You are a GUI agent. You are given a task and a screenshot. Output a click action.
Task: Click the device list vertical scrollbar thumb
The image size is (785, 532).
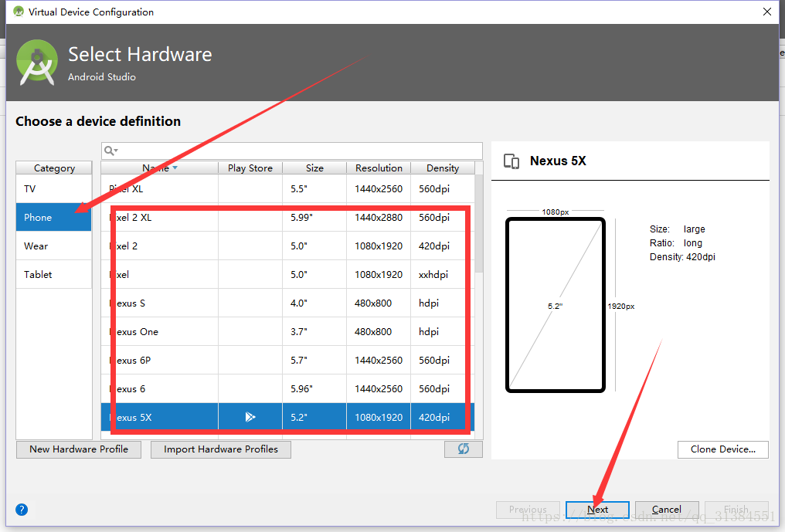coord(478,223)
